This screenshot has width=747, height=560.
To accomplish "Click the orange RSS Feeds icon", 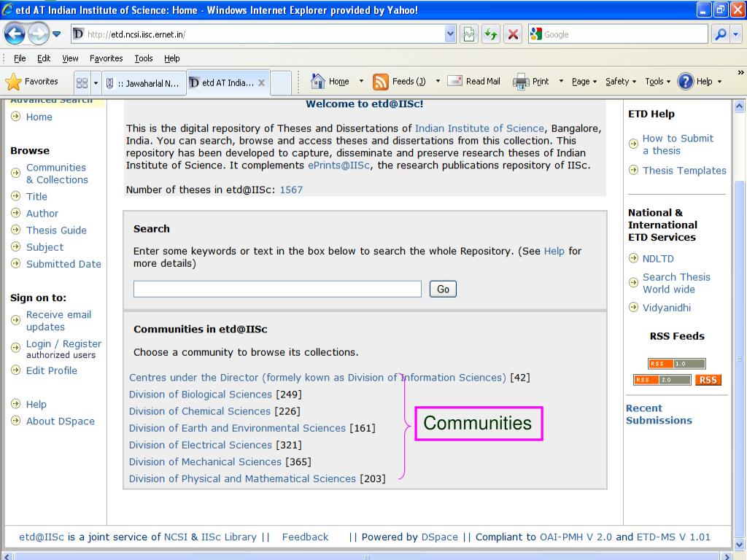I will [381, 82].
